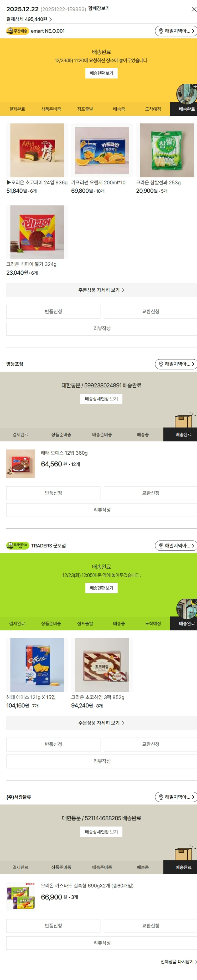Image resolution: width=197 pixels, height=980 pixels.
Task: Select the 점포출발 step in TRADERS progress bar
Action: (x=85, y=624)
